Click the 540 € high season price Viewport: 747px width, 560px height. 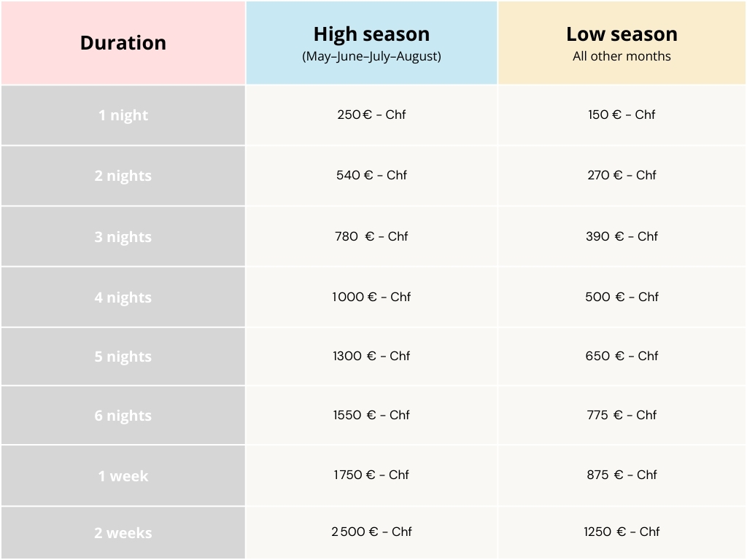pos(371,175)
